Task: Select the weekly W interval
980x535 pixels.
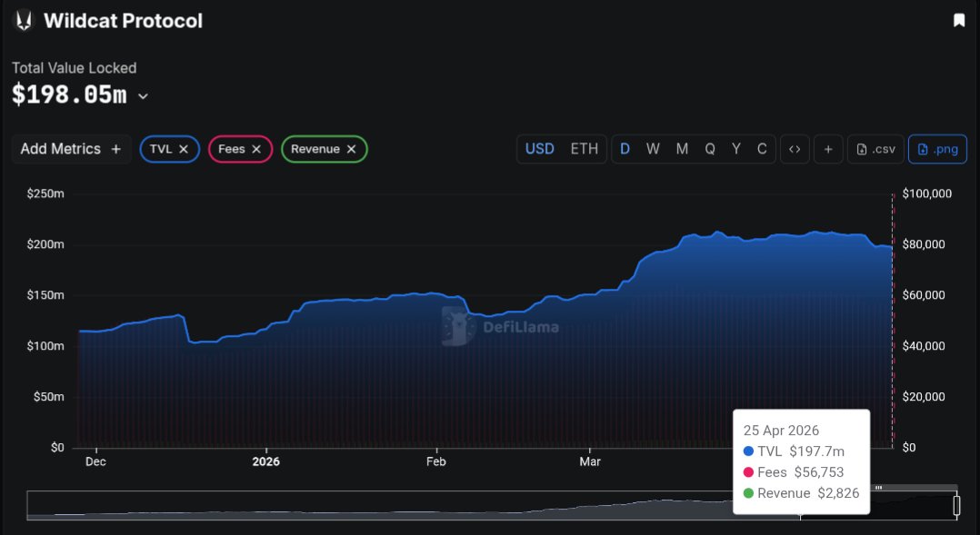Action: point(653,149)
